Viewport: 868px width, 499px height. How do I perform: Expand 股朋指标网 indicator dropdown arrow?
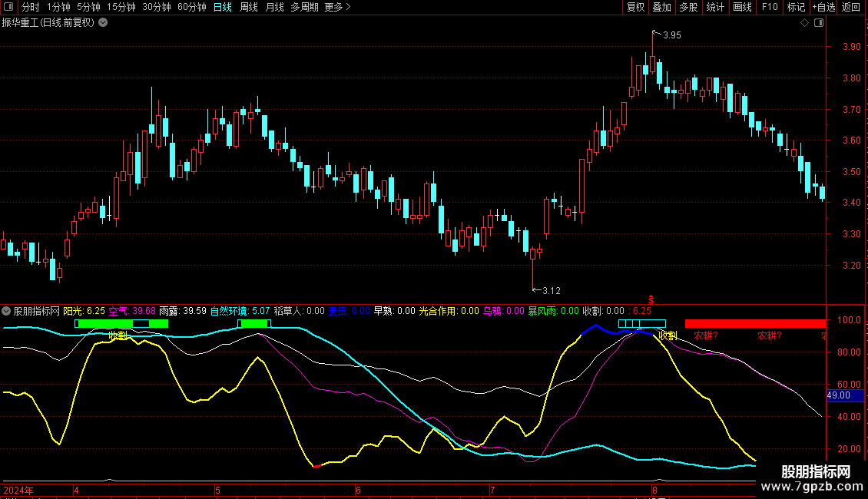click(x=7, y=311)
